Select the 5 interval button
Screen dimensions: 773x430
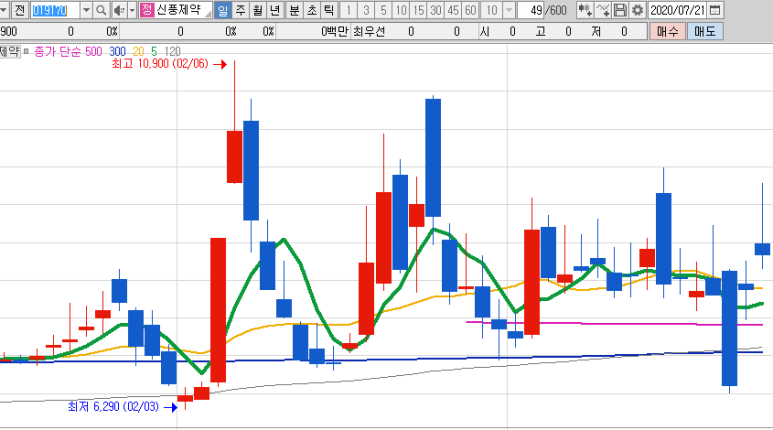click(384, 10)
